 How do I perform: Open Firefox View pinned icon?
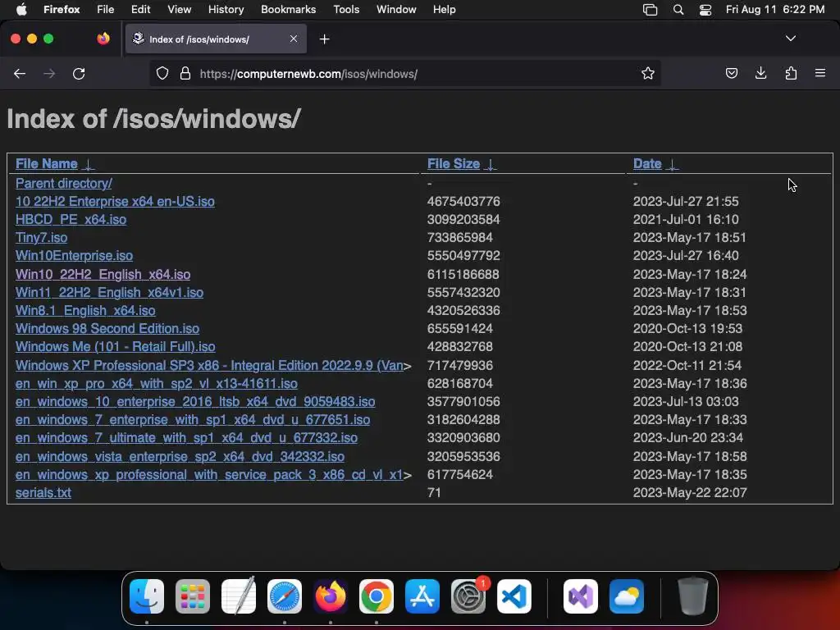(103, 39)
